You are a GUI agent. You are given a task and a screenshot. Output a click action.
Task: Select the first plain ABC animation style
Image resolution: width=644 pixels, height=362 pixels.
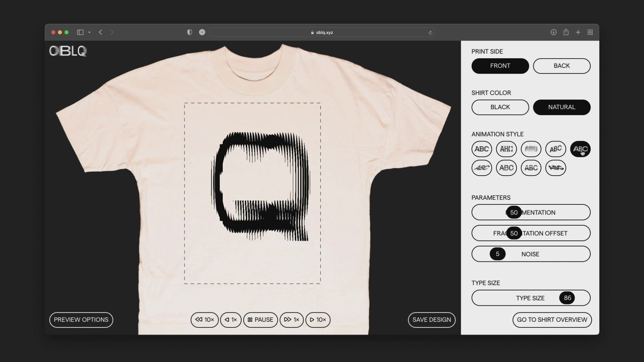(x=482, y=149)
